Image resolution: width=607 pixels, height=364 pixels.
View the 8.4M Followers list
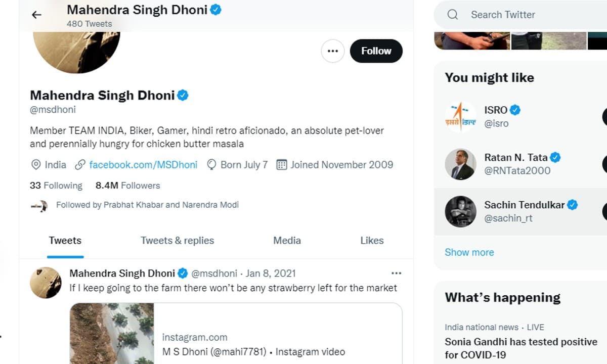127,186
